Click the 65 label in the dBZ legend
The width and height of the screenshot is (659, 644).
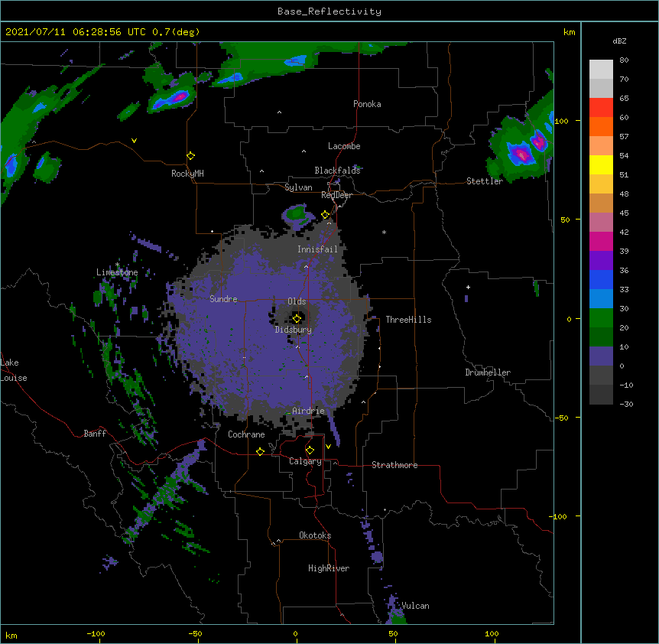(x=624, y=98)
